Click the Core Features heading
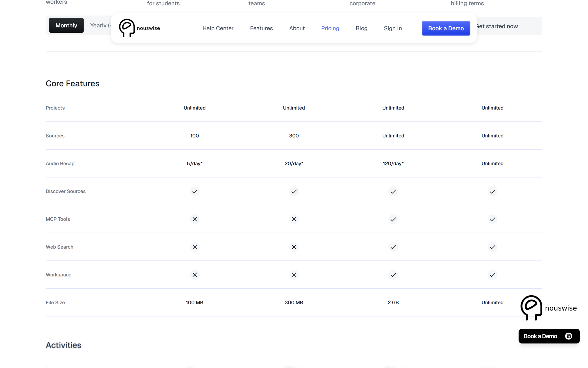This screenshot has width=588, height=368. (x=72, y=83)
